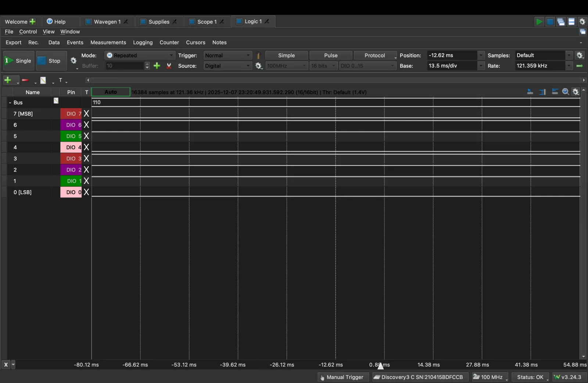The image size is (588, 383).
Task: Open the View menu
Action: pyautogui.click(x=49, y=32)
